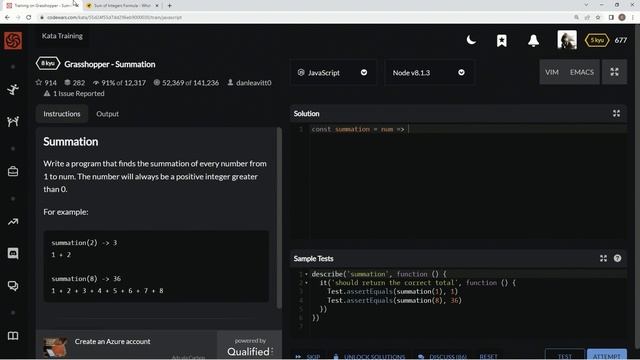Image resolution: width=640 pixels, height=360 pixels.
Task: Click the 91% of 12,317 satisfaction rating
Action: click(119, 82)
